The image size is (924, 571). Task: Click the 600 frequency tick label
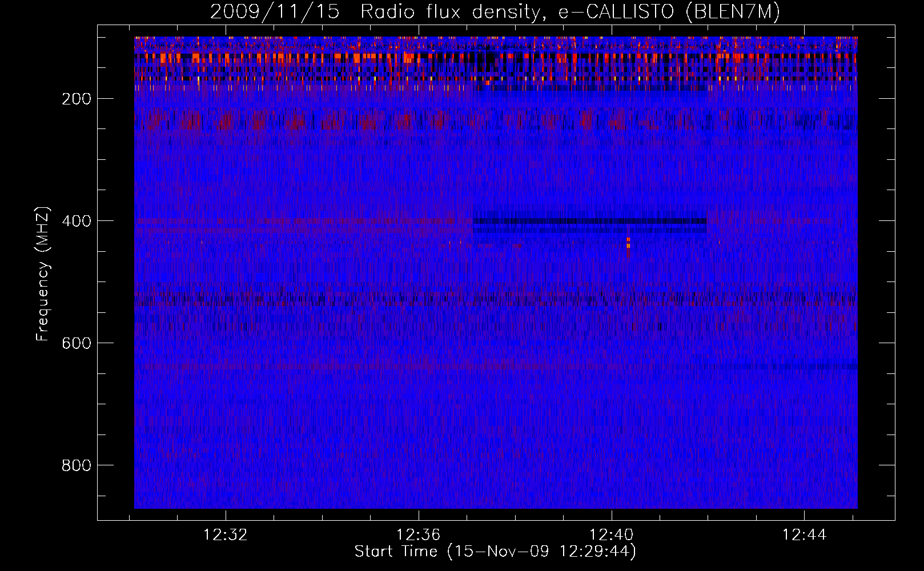click(x=77, y=343)
